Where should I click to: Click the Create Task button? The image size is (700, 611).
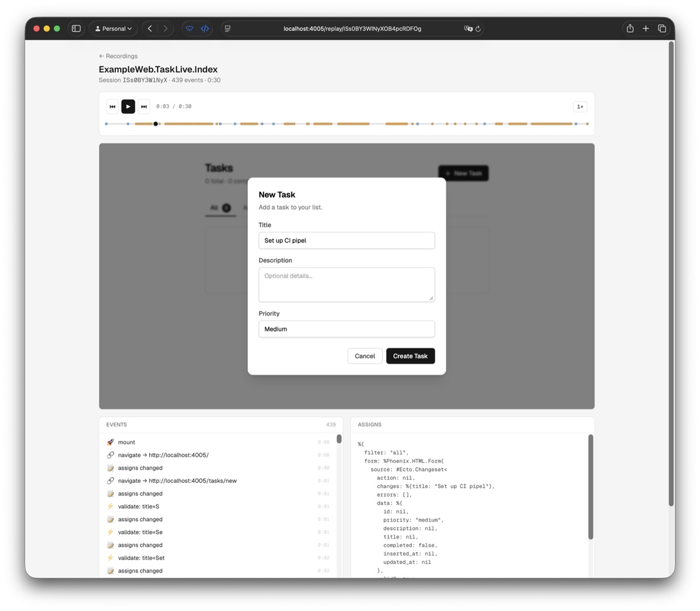point(410,356)
